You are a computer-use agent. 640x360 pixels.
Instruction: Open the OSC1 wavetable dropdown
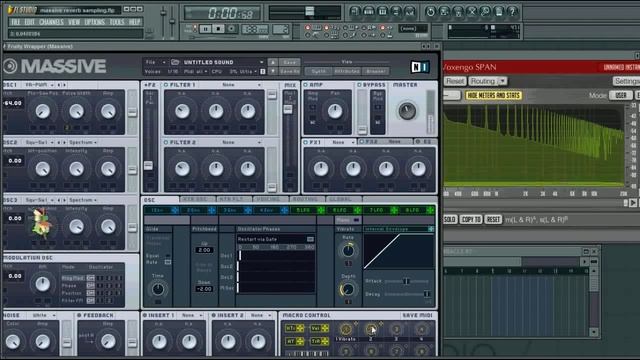tap(39, 85)
